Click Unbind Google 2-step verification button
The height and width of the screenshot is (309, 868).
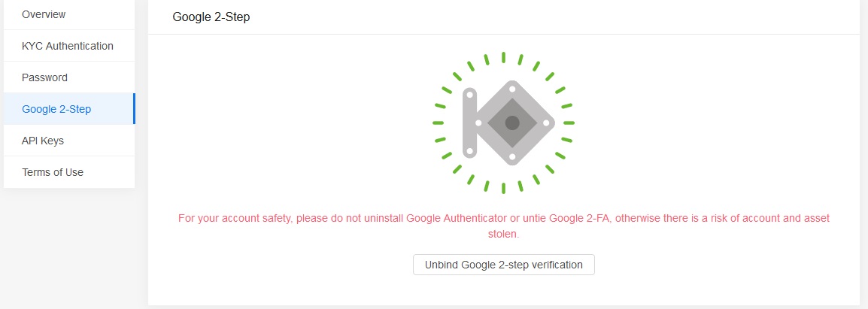pos(504,265)
